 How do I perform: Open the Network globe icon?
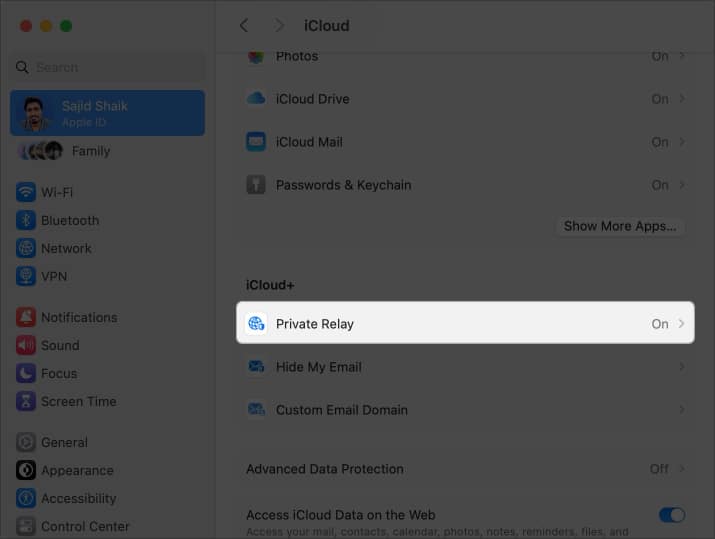(26, 249)
